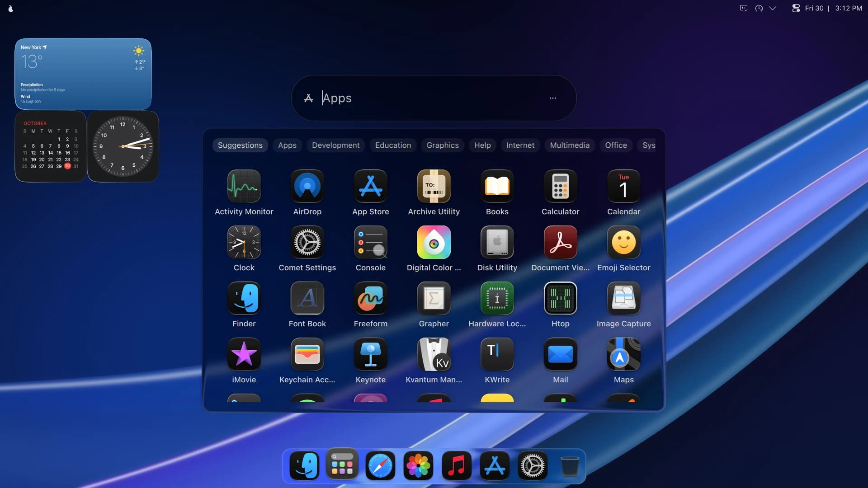This screenshot has width=868, height=488.
Task: Open Comet Settings
Action: [307, 242]
